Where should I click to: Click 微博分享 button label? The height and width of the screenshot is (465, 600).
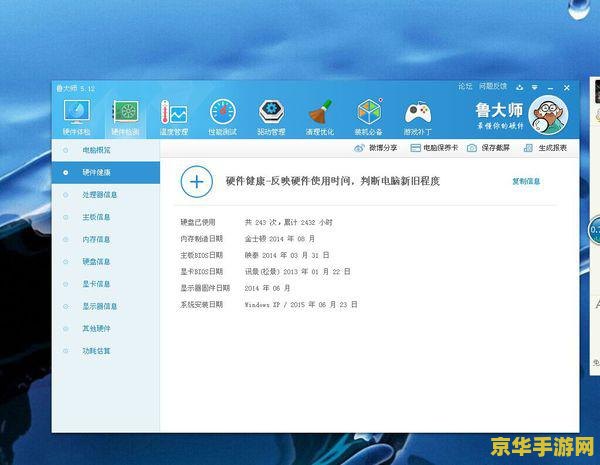(x=383, y=148)
